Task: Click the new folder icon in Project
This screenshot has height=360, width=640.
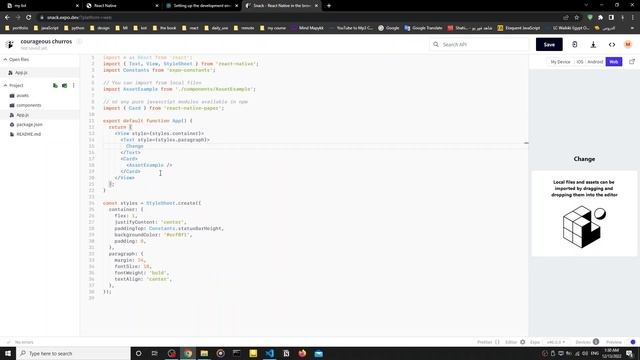Action: click(64, 85)
